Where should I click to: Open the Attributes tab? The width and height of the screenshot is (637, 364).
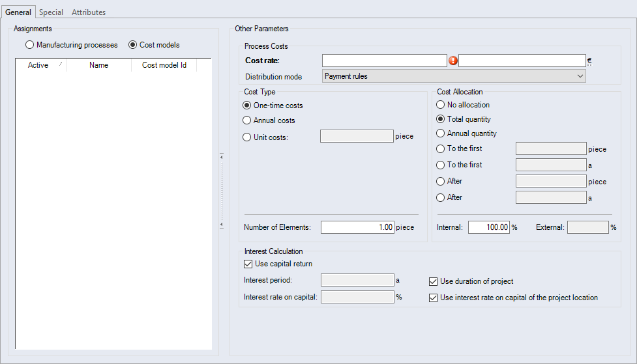click(x=89, y=12)
